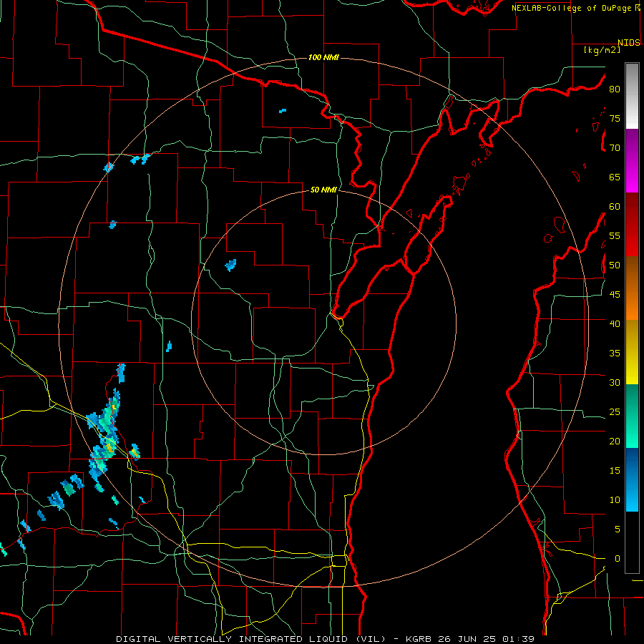Image resolution: width=644 pixels, height=644 pixels.
Task: Click the lone blue echo inside the 50 NMI ring
Action: pos(231,265)
